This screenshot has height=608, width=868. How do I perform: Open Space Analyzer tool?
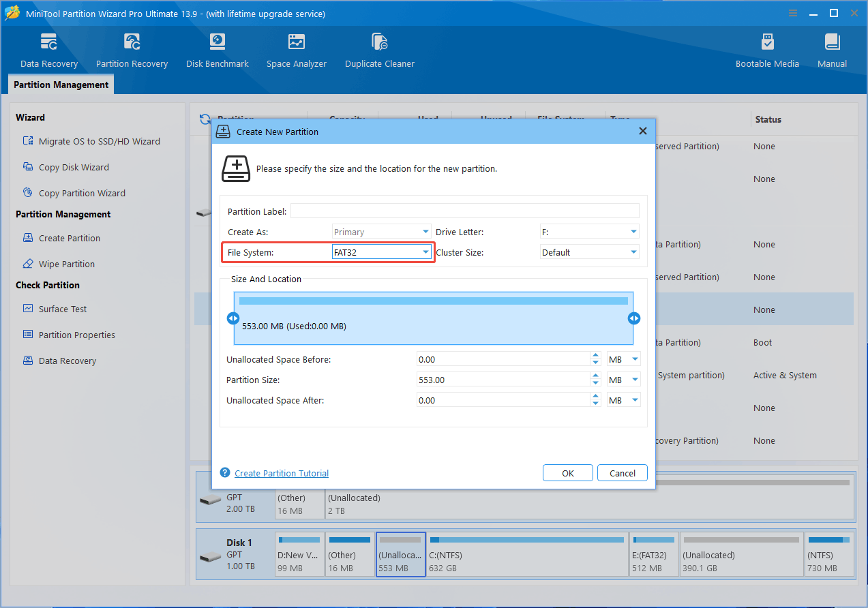(297, 51)
